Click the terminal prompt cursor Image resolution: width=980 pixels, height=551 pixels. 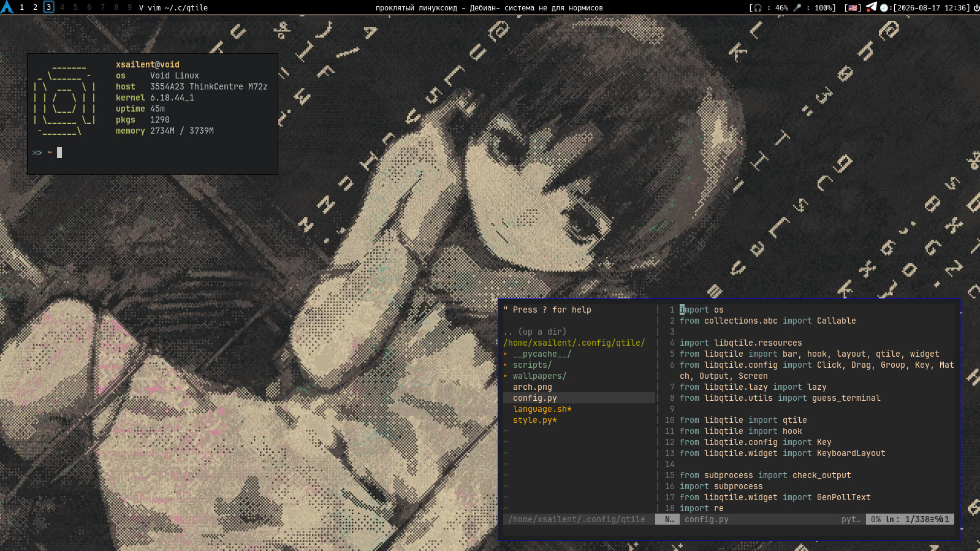(x=59, y=153)
